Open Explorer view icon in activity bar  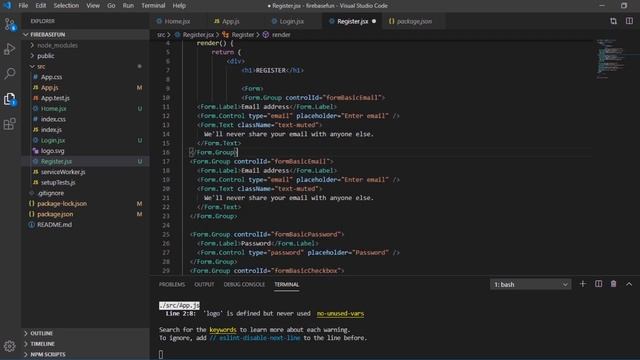[10, 99]
